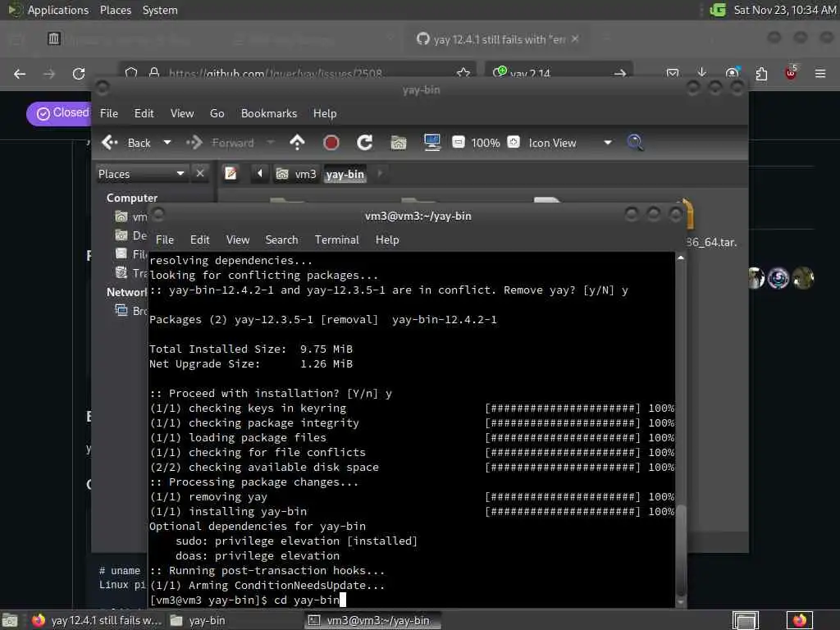This screenshot has height=630, width=840.
Task: Open the File menu in file manager
Action: pos(109,113)
